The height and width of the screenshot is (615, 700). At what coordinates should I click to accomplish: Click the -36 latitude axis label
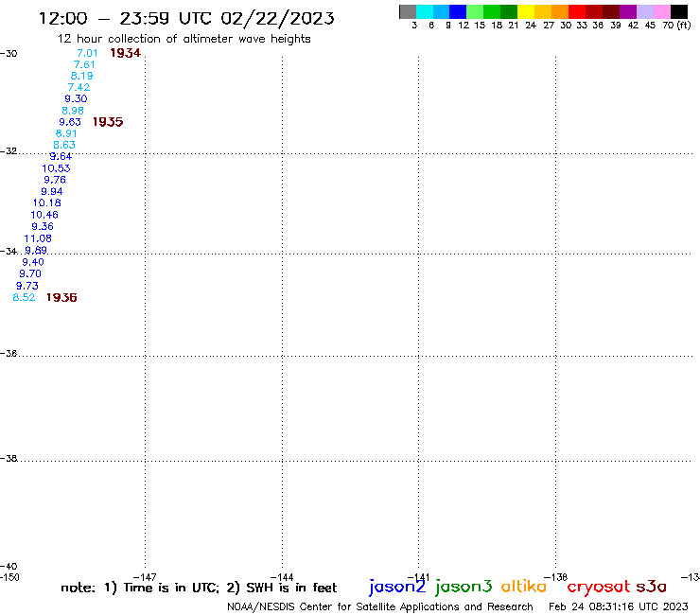(x=9, y=353)
